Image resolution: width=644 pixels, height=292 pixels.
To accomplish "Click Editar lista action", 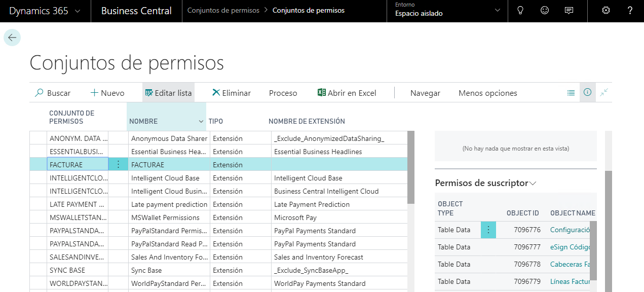I will (168, 93).
